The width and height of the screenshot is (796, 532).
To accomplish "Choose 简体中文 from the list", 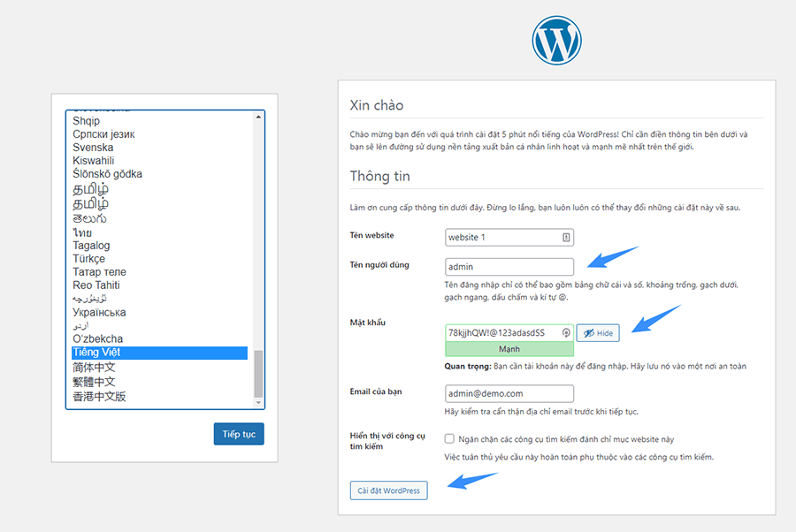I will point(94,368).
